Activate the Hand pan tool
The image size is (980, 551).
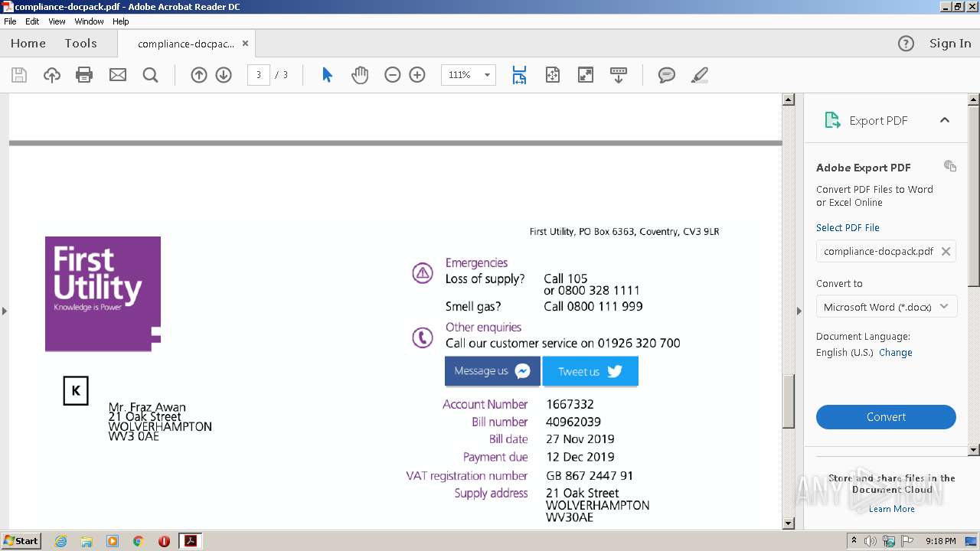click(360, 75)
